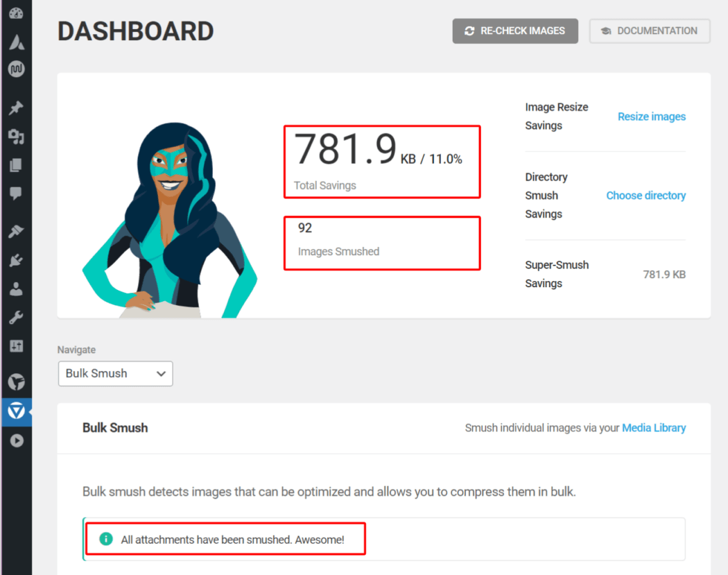Open the Pages icon in sidebar

coord(16,165)
